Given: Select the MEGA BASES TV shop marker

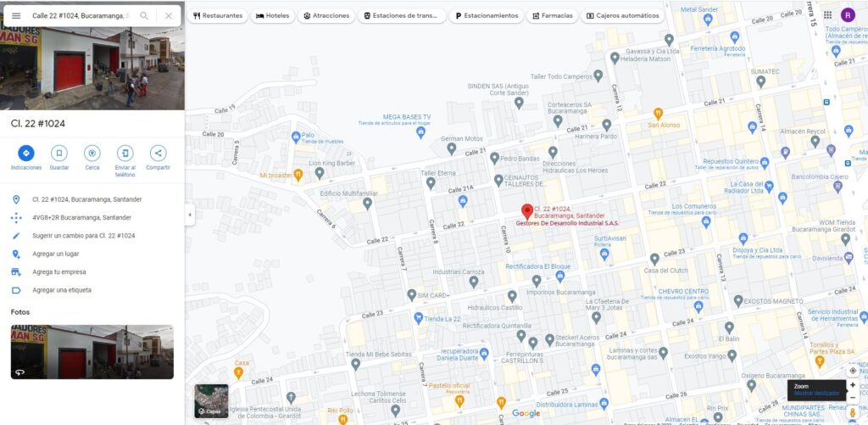Looking at the screenshot, I should [x=420, y=132].
